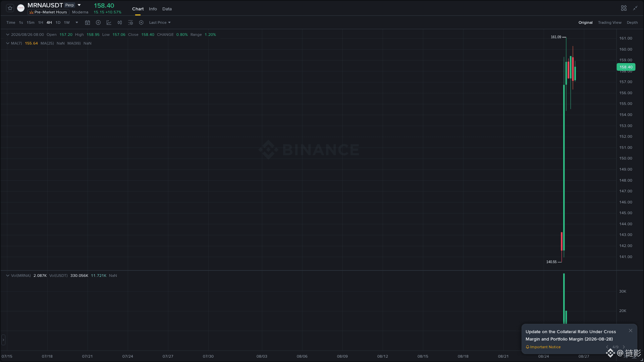644x362 pixels.
Task: Click the MA(99) indicator label
Action: (x=74, y=43)
